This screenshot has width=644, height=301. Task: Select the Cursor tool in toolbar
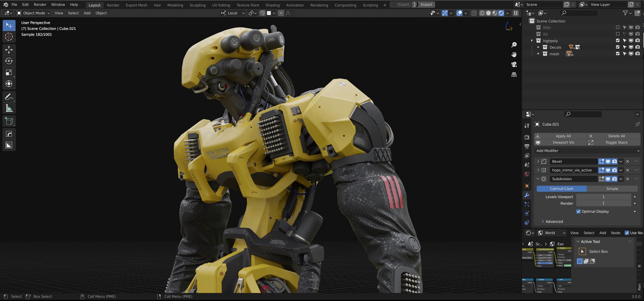pos(9,37)
